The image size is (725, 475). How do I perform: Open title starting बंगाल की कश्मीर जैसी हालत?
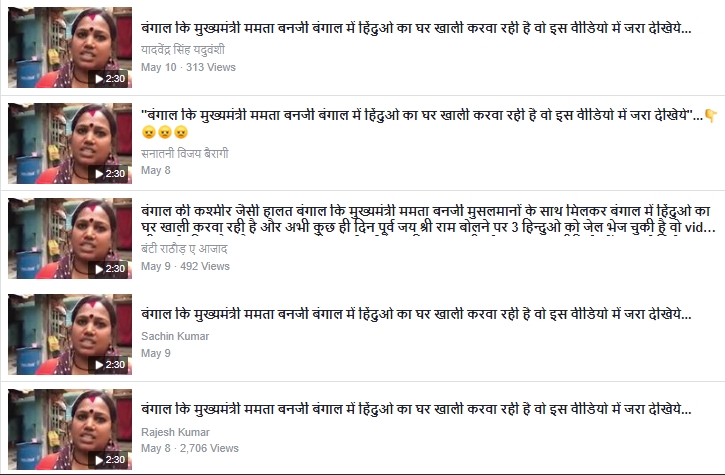coord(428,219)
